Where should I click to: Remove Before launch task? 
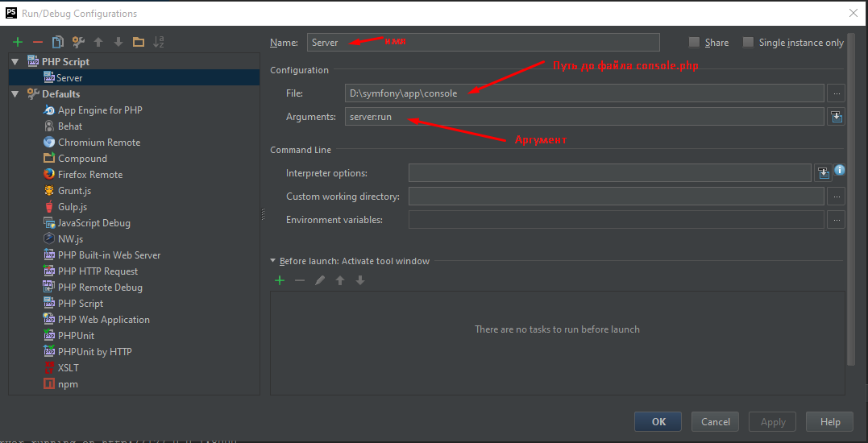300,280
